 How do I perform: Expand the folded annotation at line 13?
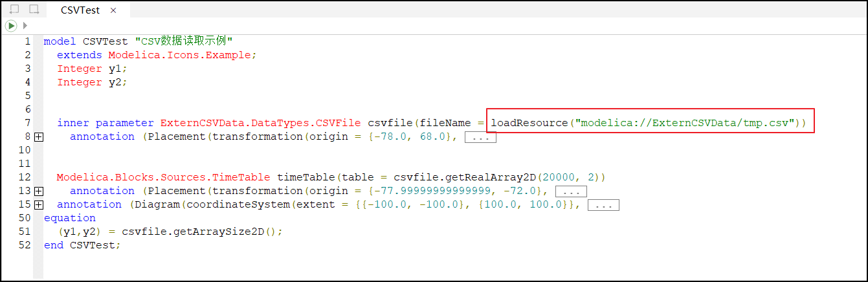(38, 191)
